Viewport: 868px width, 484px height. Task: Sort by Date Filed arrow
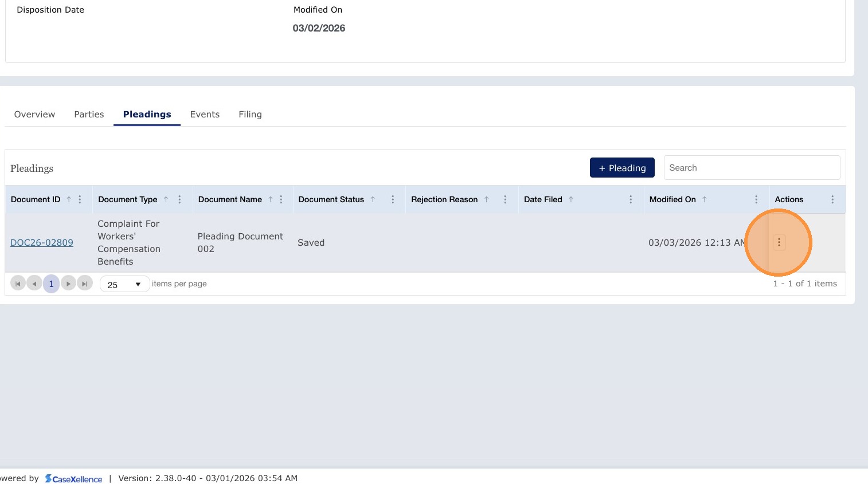click(x=571, y=199)
